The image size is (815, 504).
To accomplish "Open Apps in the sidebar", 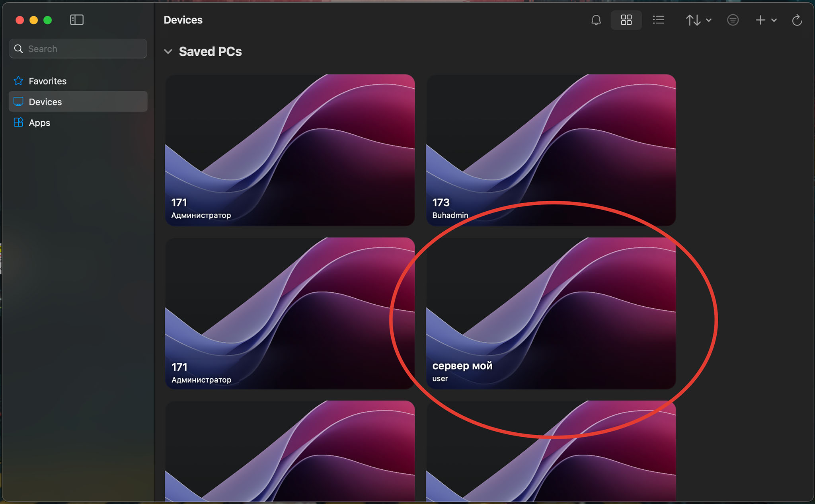I will coord(78,123).
